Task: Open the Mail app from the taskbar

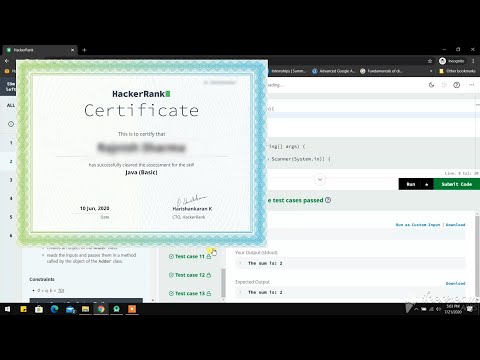Action: tap(70, 309)
